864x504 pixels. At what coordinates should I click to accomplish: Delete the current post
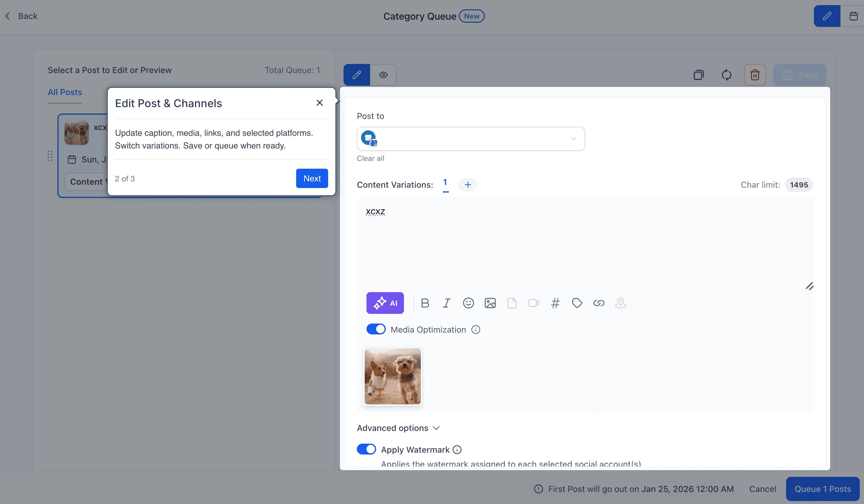coord(755,75)
